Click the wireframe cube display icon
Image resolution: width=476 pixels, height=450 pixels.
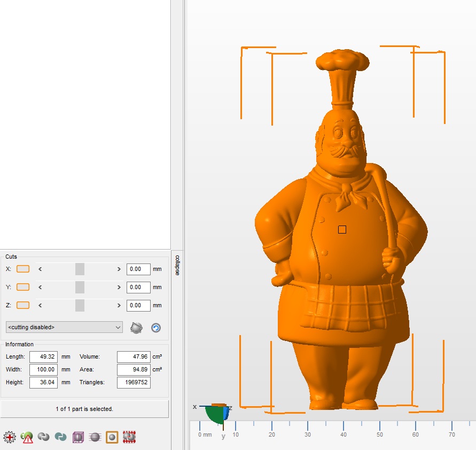(x=78, y=437)
